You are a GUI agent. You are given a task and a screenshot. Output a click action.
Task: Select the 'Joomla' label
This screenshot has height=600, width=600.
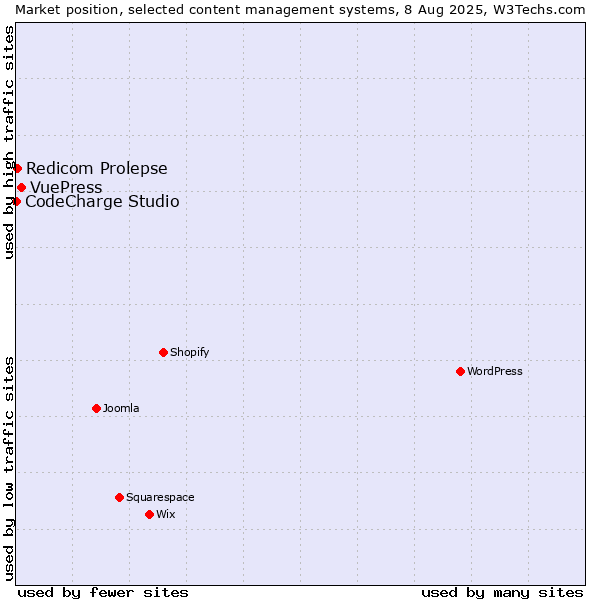121,408
